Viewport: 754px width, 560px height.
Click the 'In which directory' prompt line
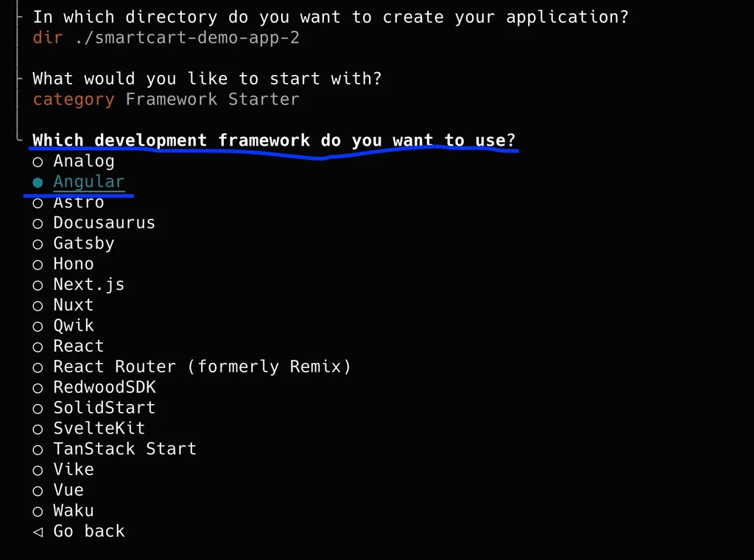(x=331, y=18)
